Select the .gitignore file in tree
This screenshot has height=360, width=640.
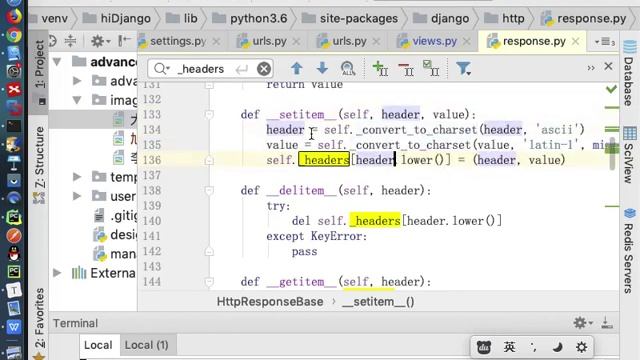[x=116, y=216]
